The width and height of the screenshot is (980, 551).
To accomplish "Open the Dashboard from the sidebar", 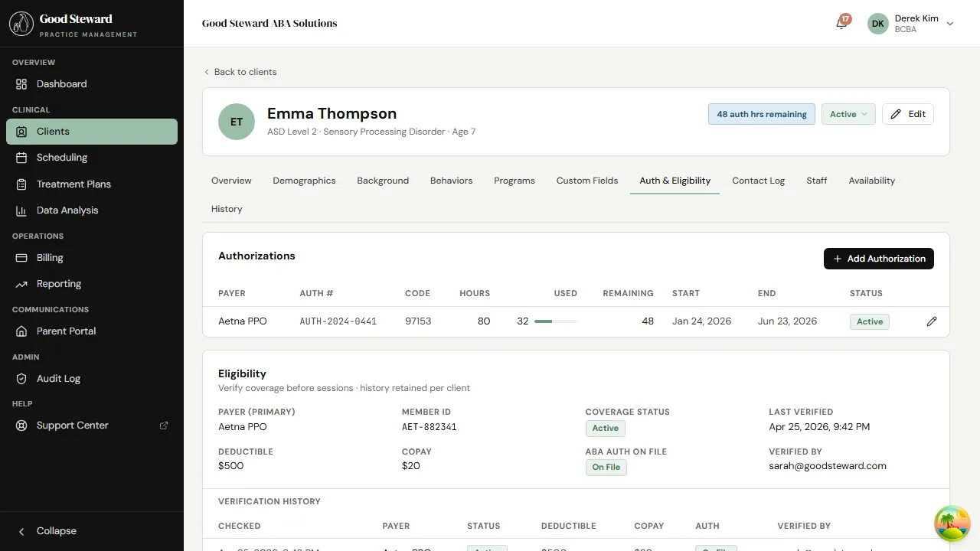I will click(61, 83).
